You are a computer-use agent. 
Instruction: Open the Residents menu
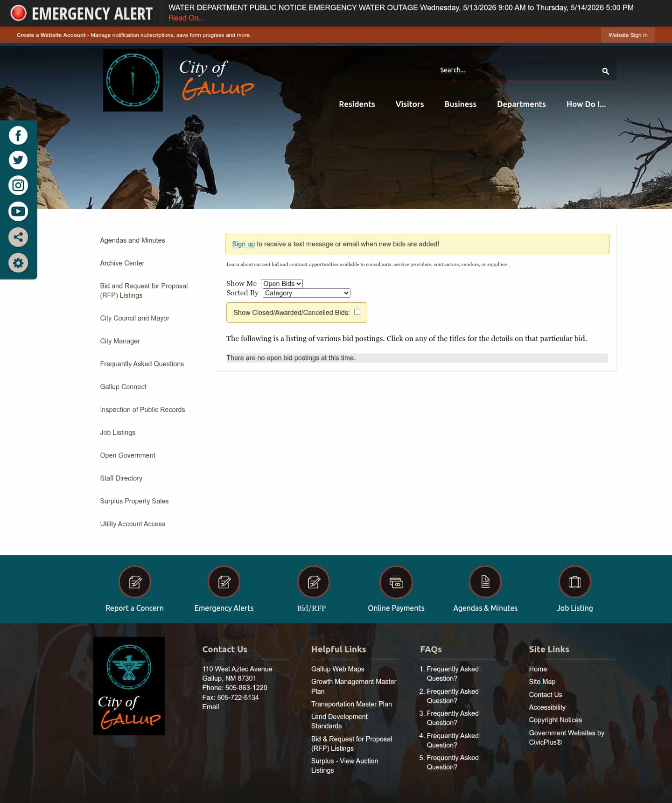357,104
